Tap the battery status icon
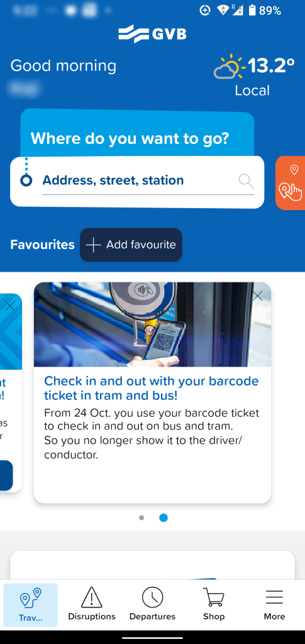Image resolution: width=305 pixels, height=644 pixels. click(x=252, y=10)
